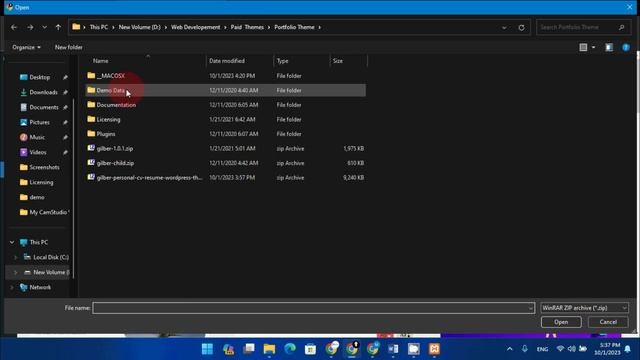This screenshot has height=360, width=640.
Task: Sort files by Date modified column
Action: click(x=227, y=61)
